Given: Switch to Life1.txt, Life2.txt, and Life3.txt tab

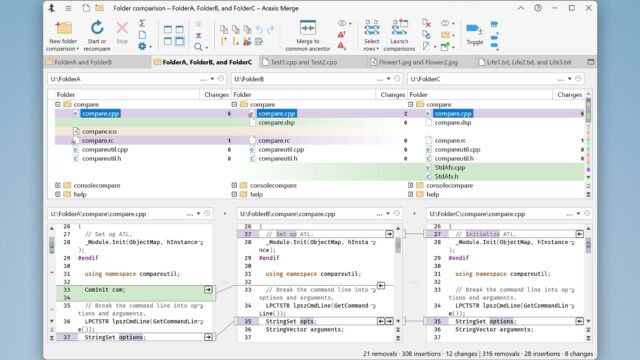Looking at the screenshot, I should [529, 62].
